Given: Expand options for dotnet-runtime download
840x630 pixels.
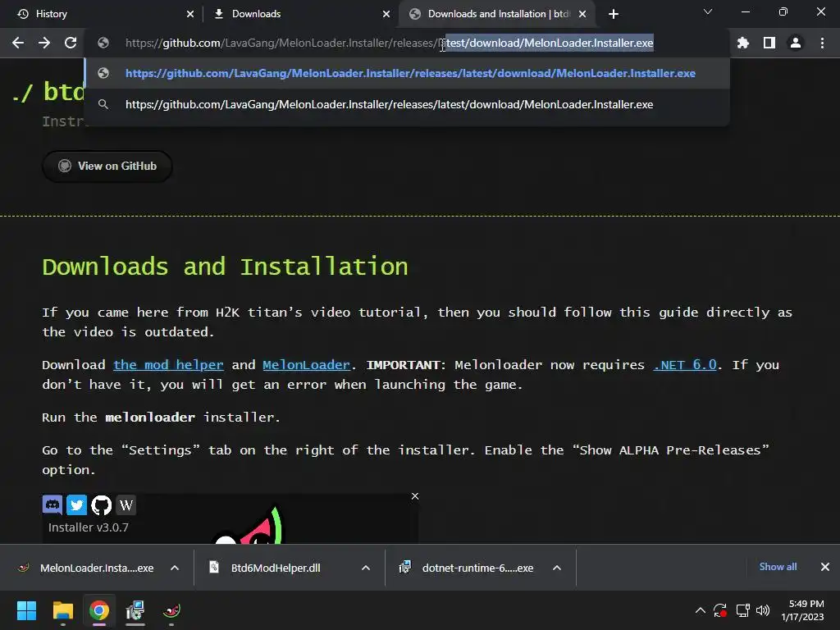Looking at the screenshot, I should 557,568.
